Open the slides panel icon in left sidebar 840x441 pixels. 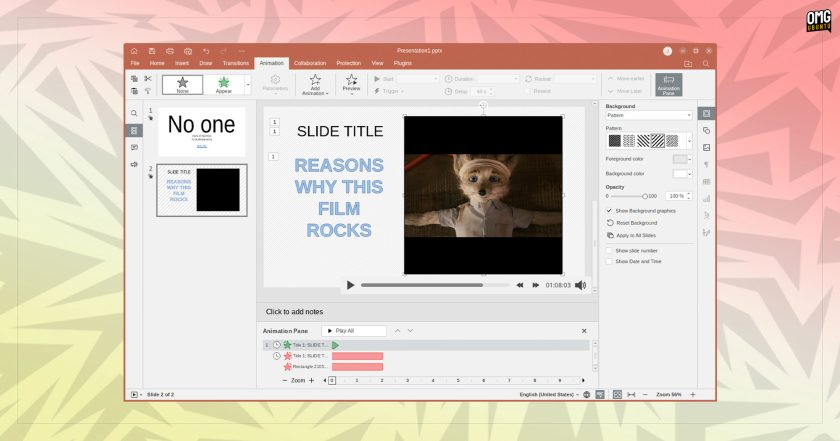tap(134, 130)
